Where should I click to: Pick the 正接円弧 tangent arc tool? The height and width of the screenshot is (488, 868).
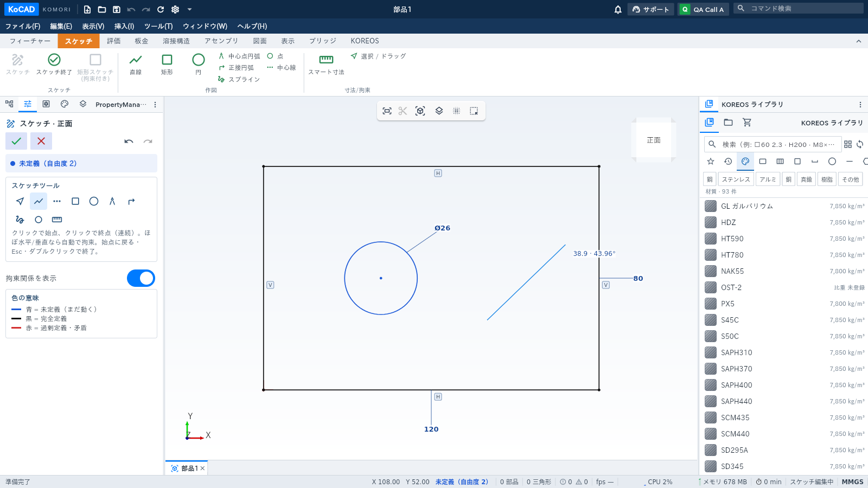click(237, 68)
